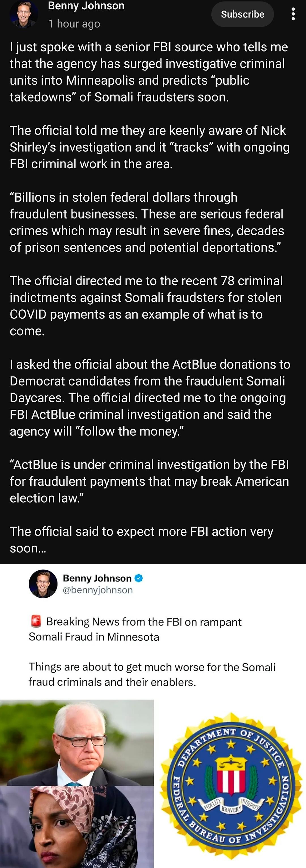Tap the paragraph about 78 criminal indictments
Image resolution: width=306 pixels, height=868 pixels.
click(146, 306)
